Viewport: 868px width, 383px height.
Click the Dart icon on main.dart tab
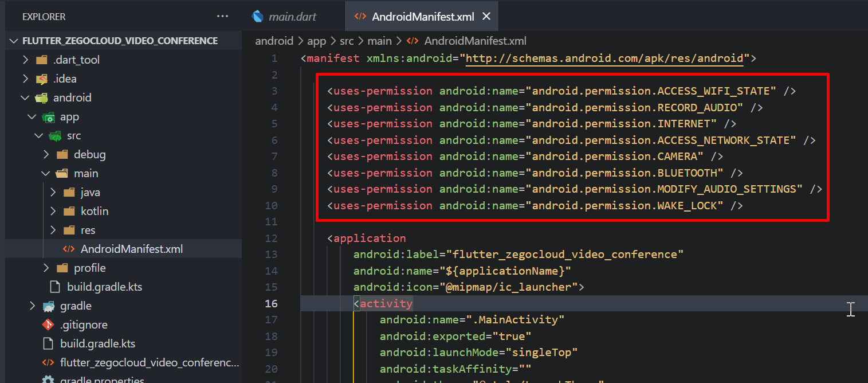click(x=258, y=16)
